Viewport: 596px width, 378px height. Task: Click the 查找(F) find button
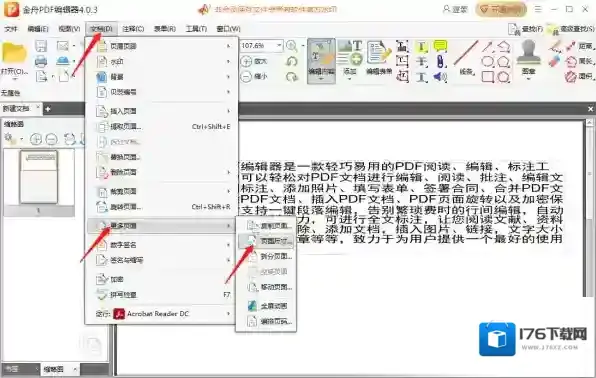coord(525,29)
